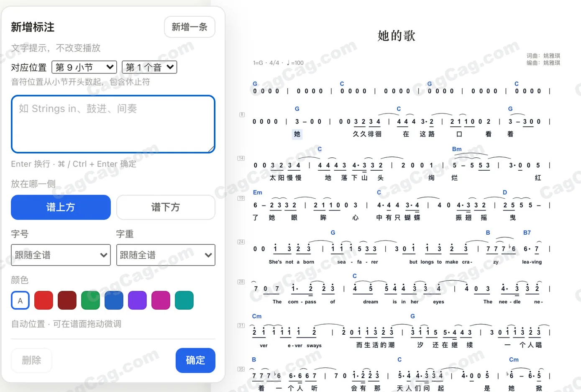Screen dimensions: 581x392
Task: Click the D chord symbol
Action: point(505,192)
